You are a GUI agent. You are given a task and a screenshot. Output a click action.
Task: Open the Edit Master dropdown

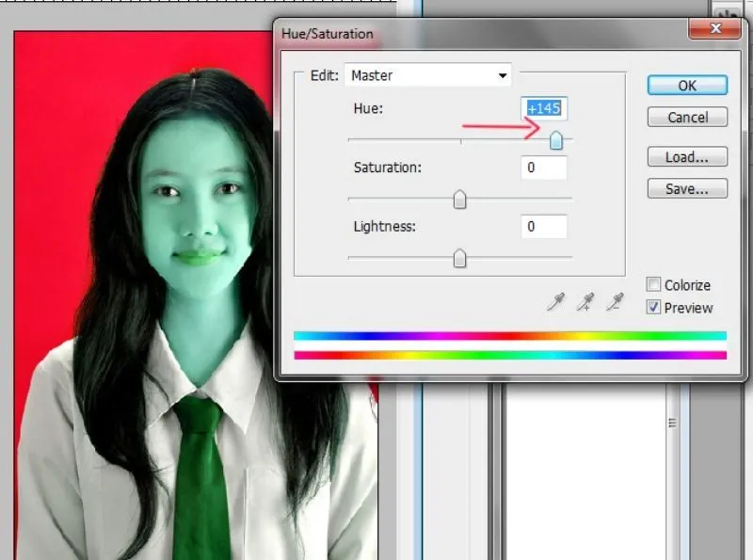click(428, 75)
